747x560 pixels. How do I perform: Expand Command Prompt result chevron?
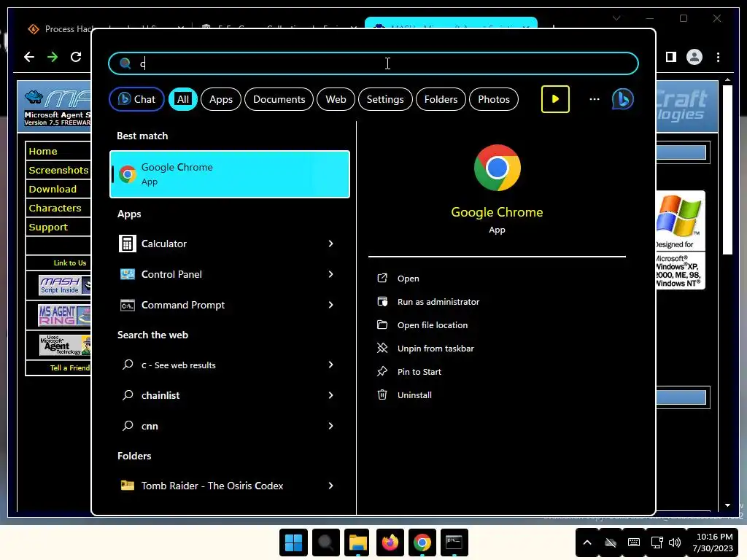(330, 305)
